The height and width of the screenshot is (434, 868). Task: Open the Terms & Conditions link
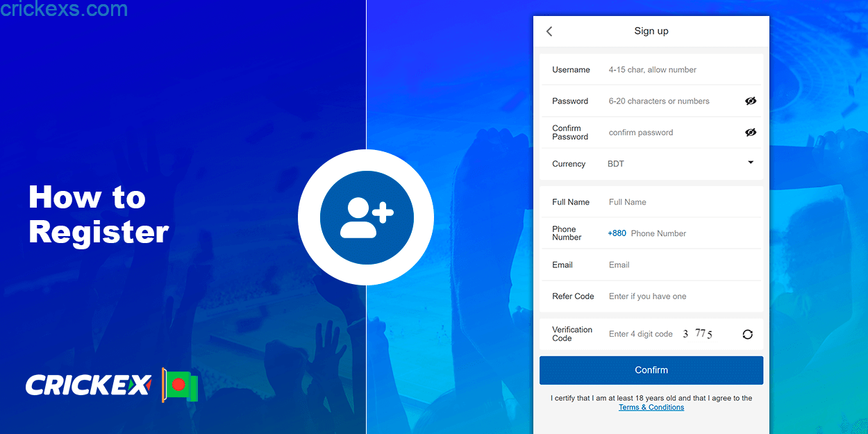point(651,407)
